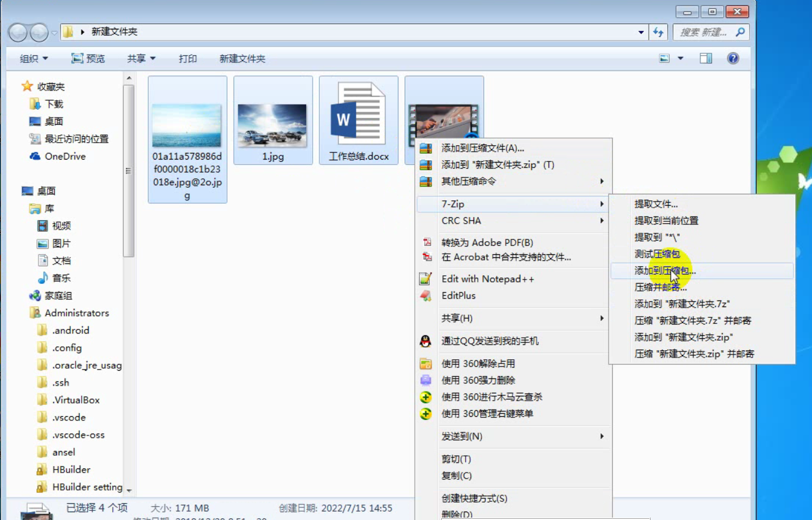812x520 pixels.
Task: Click 使用 360解除占用 icon
Action: point(426,363)
